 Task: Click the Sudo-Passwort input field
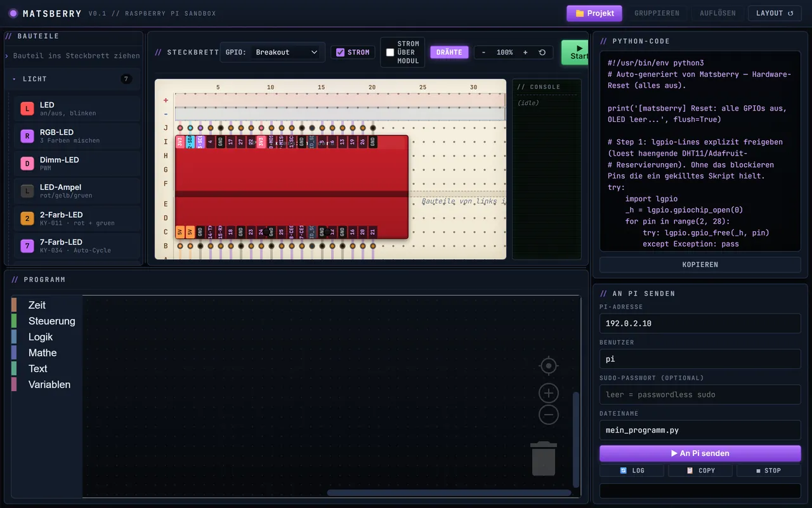coord(700,394)
